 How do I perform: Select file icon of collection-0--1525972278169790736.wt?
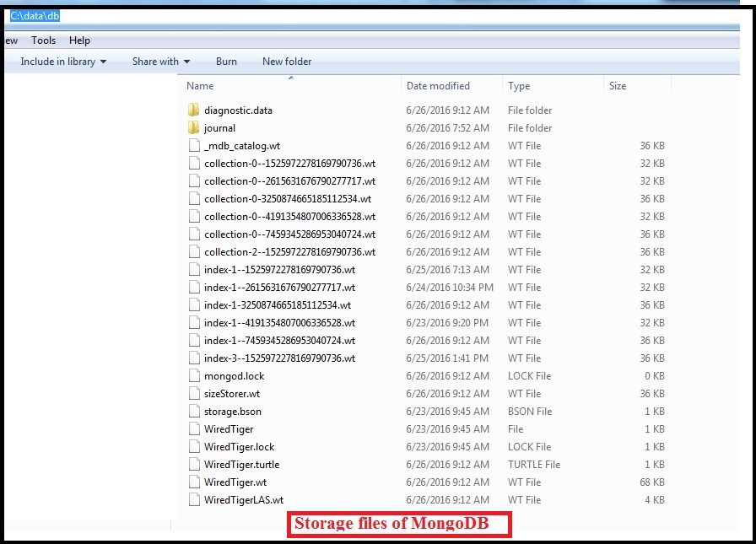[x=194, y=164]
